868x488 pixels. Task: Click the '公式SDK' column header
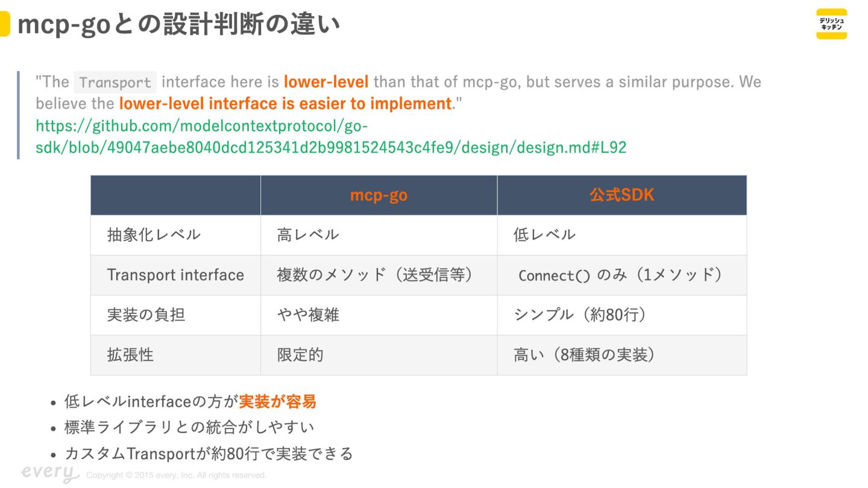(621, 195)
